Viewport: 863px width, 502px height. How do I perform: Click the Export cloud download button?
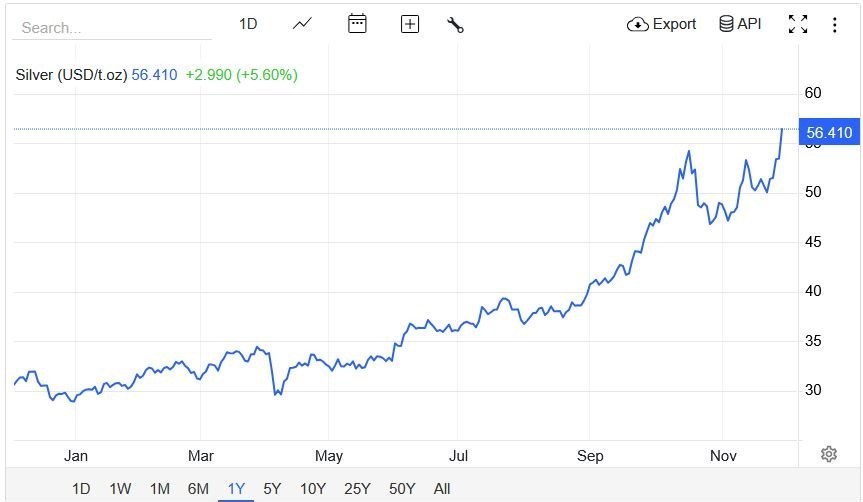(661, 24)
